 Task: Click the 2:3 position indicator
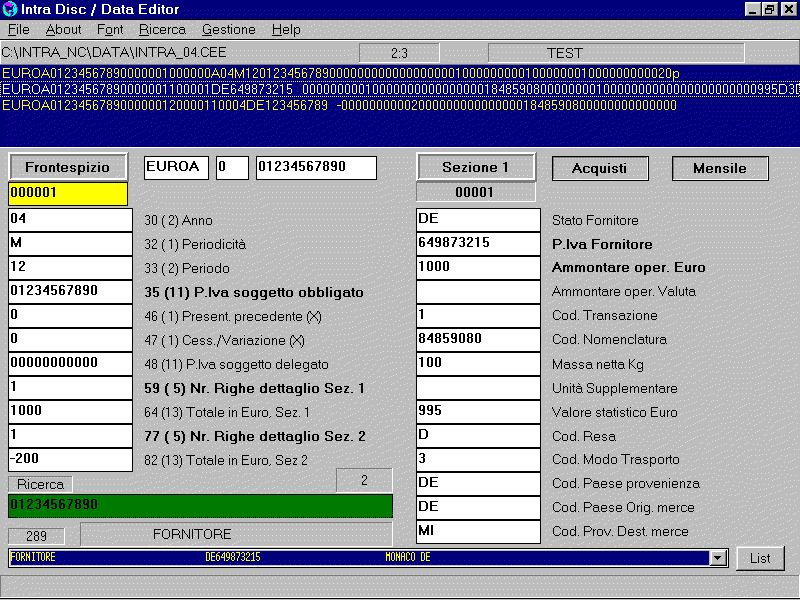(x=399, y=53)
